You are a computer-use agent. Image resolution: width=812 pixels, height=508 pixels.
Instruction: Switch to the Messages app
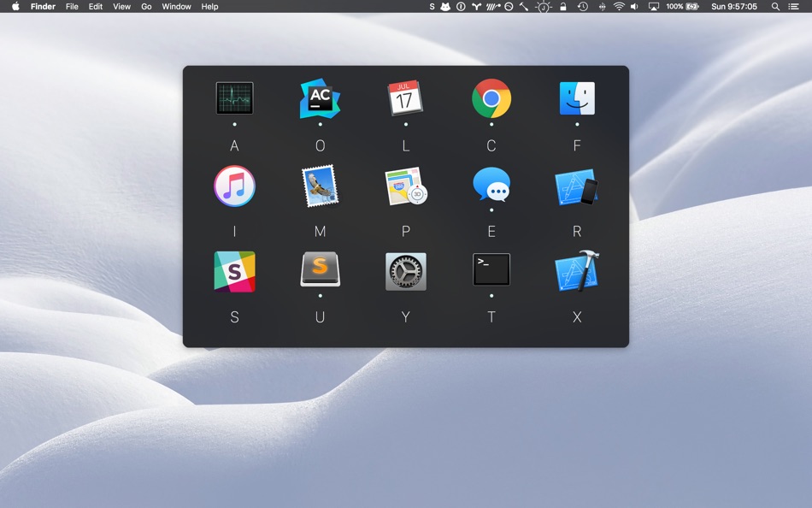click(x=491, y=185)
